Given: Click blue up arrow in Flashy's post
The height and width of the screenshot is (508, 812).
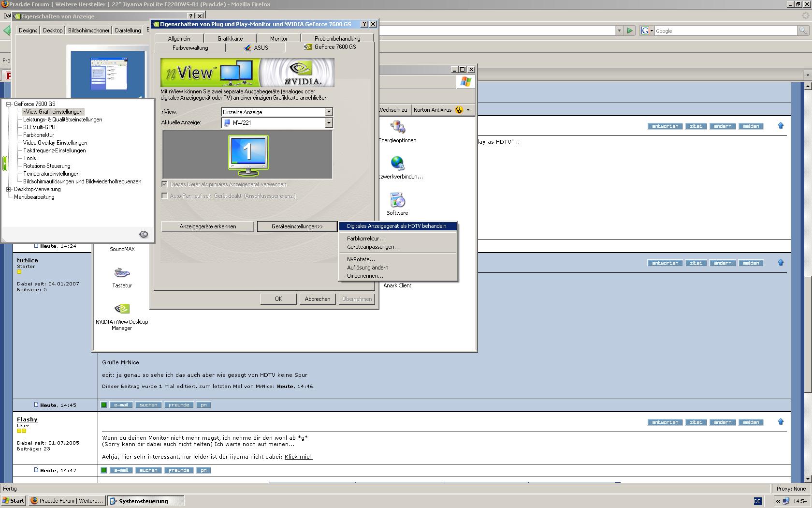Looking at the screenshot, I should (x=781, y=422).
